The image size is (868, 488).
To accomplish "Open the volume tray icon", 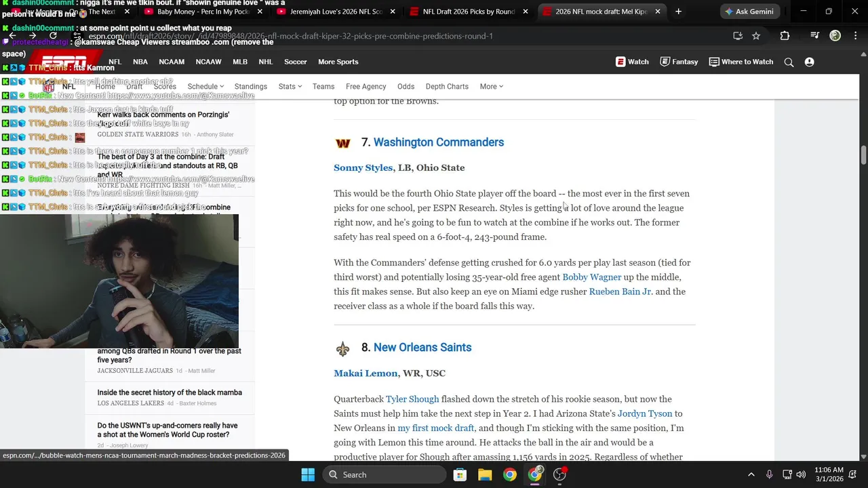I will (801, 474).
